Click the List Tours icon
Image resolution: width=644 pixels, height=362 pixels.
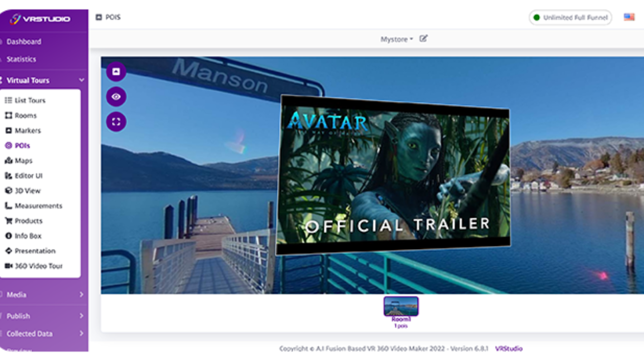click(8, 100)
